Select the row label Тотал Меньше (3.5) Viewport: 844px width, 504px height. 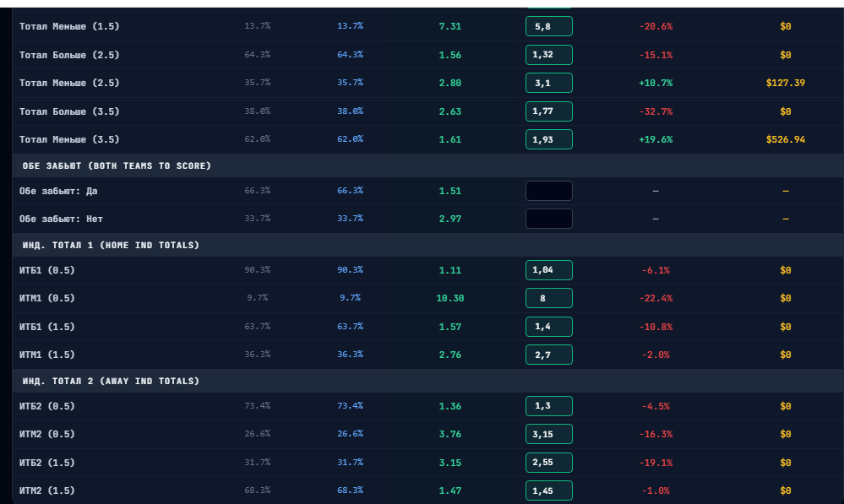click(x=69, y=139)
